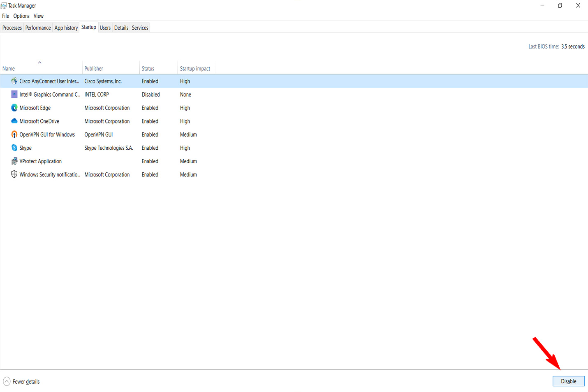Open the Options menu
The image size is (588, 392).
[x=21, y=16]
